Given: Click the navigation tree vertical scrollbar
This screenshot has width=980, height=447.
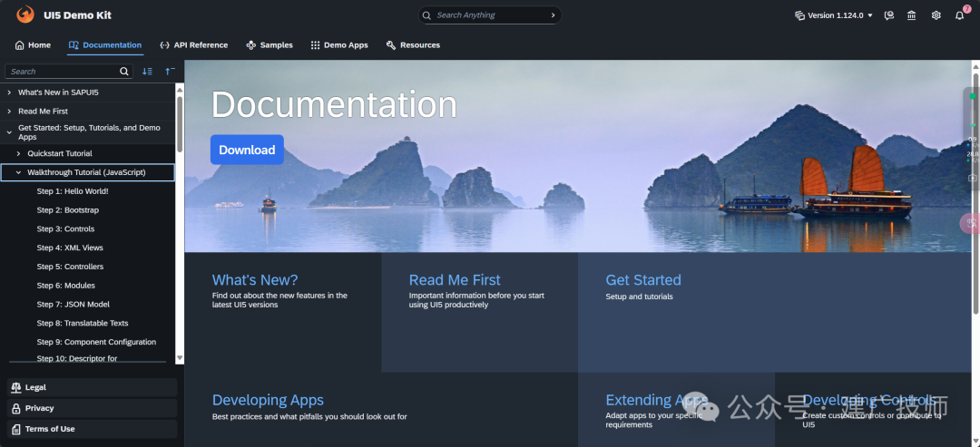Looking at the screenshot, I should pyautogui.click(x=180, y=223).
